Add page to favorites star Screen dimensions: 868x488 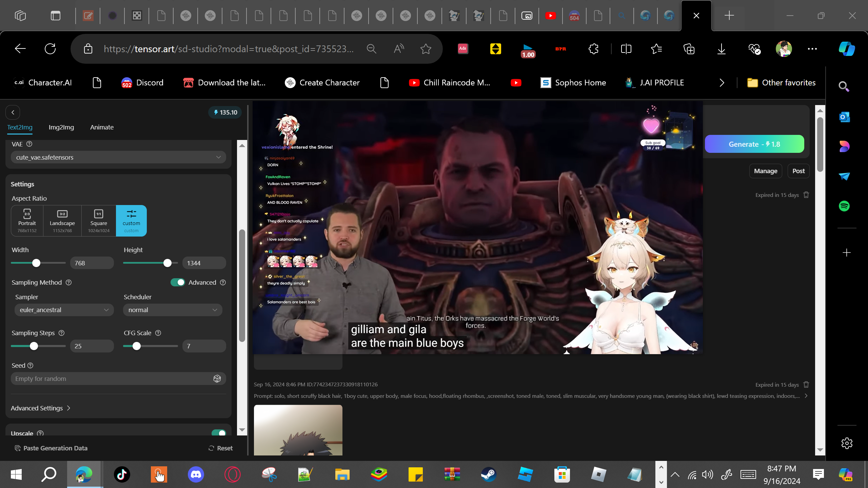tap(426, 49)
